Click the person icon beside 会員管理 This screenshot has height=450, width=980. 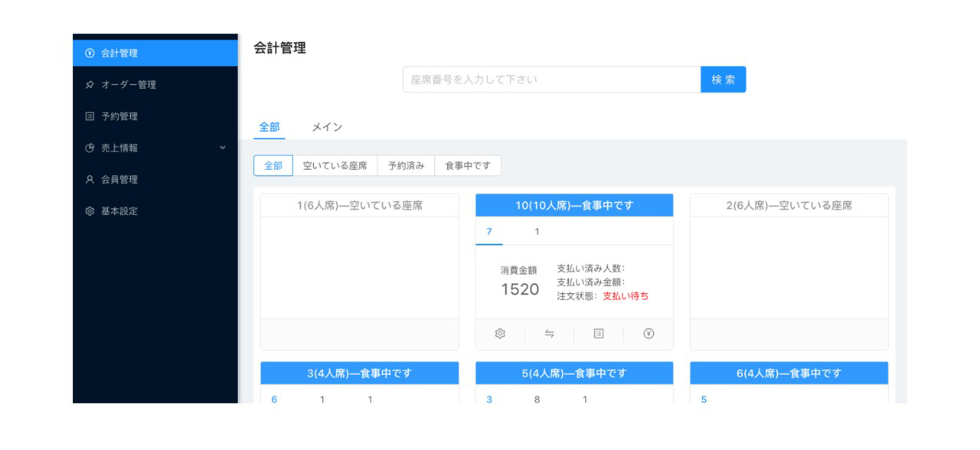tap(90, 180)
